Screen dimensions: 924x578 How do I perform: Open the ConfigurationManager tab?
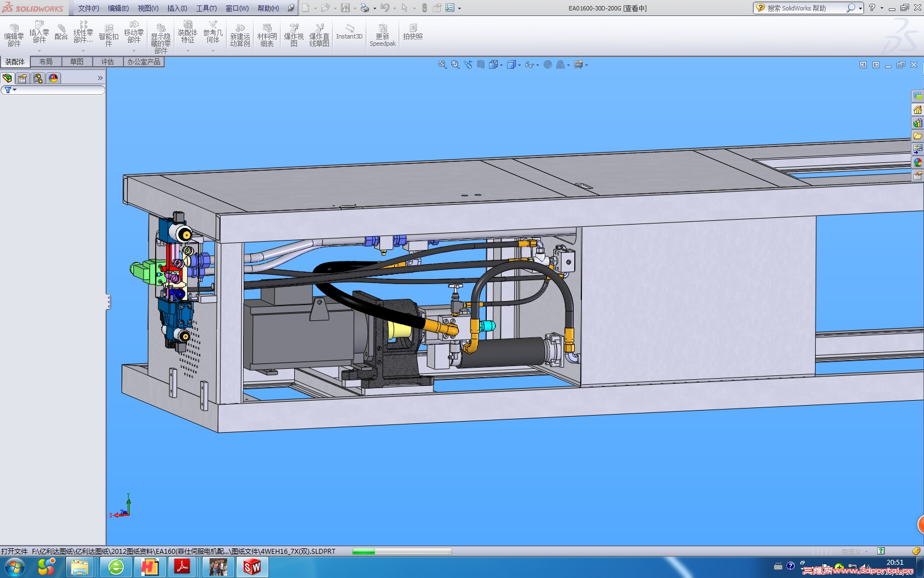pyautogui.click(x=38, y=78)
